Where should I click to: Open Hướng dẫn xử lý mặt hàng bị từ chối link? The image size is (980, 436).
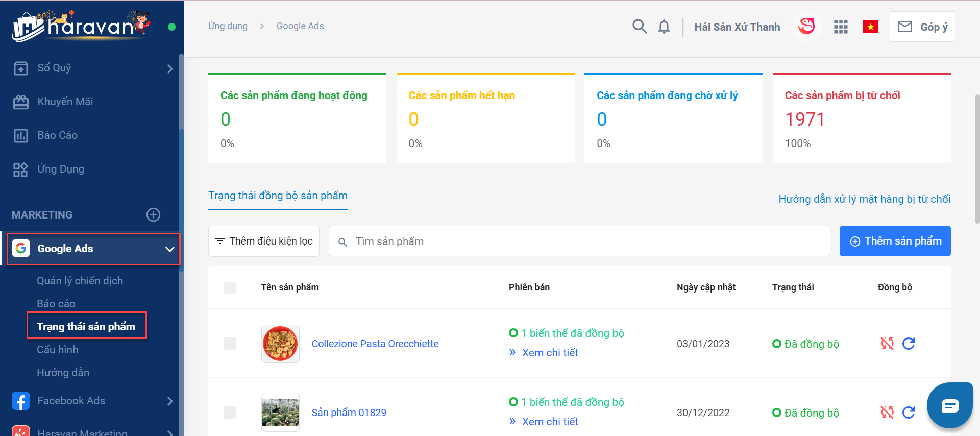click(864, 199)
